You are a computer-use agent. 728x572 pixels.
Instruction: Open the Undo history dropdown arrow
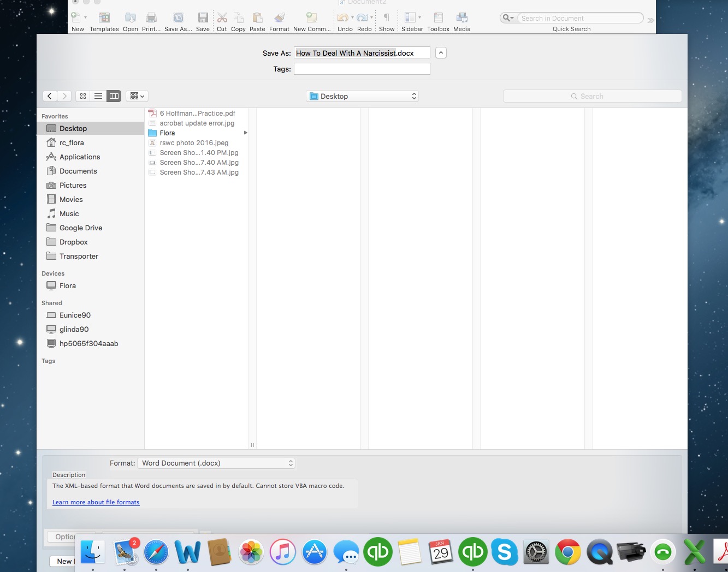pyautogui.click(x=352, y=17)
